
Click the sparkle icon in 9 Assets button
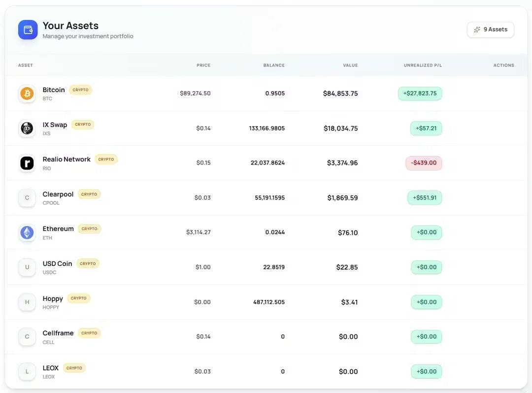[477, 30]
